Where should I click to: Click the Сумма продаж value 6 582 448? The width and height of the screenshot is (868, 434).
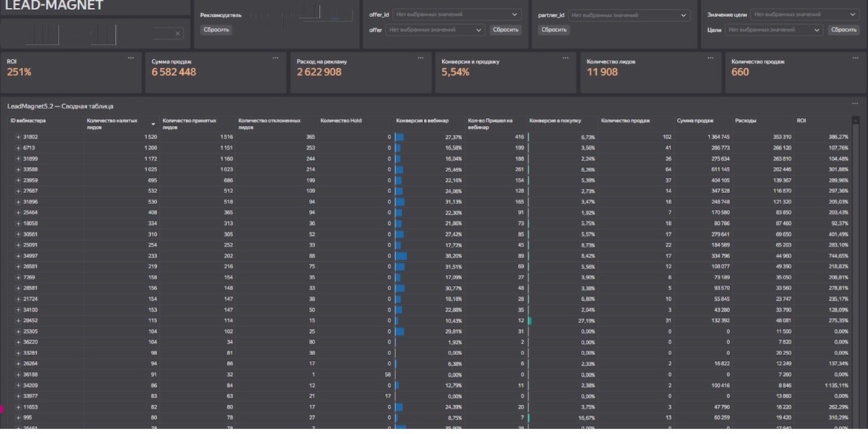174,72
